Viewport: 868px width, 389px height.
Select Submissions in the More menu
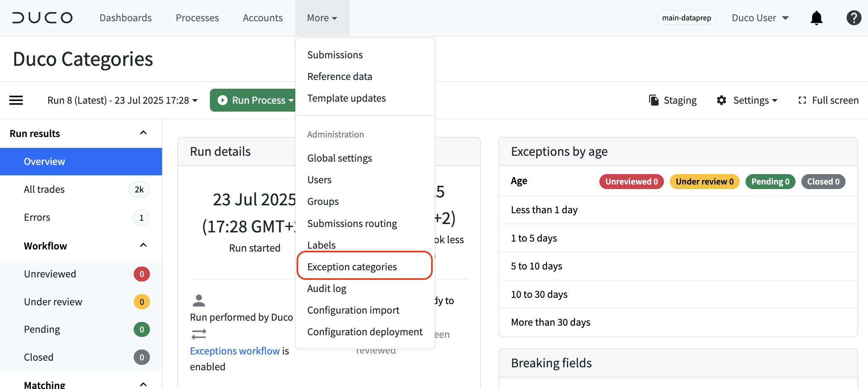coord(365,55)
